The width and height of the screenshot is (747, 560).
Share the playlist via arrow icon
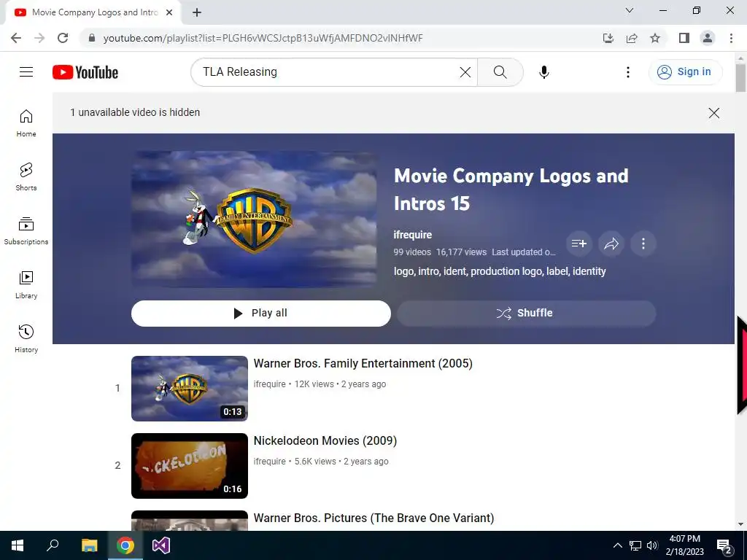point(611,244)
